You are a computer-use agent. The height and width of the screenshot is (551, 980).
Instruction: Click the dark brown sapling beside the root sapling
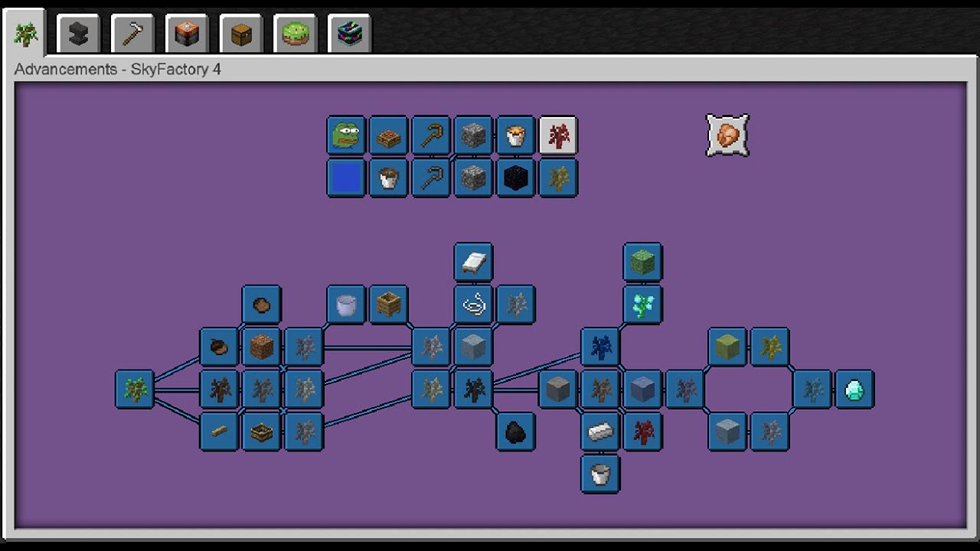click(219, 390)
